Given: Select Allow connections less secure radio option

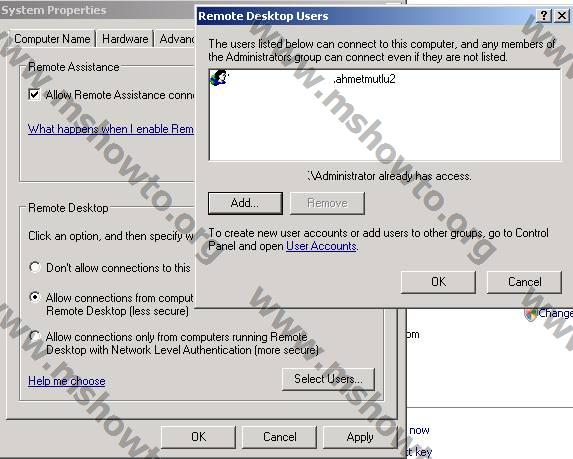Looking at the screenshot, I should click(35, 297).
